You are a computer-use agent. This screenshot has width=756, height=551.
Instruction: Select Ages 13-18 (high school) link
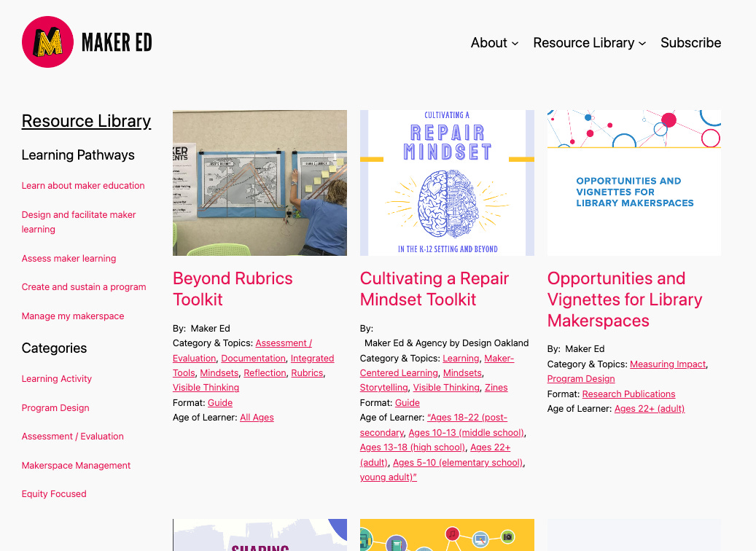[x=413, y=448]
